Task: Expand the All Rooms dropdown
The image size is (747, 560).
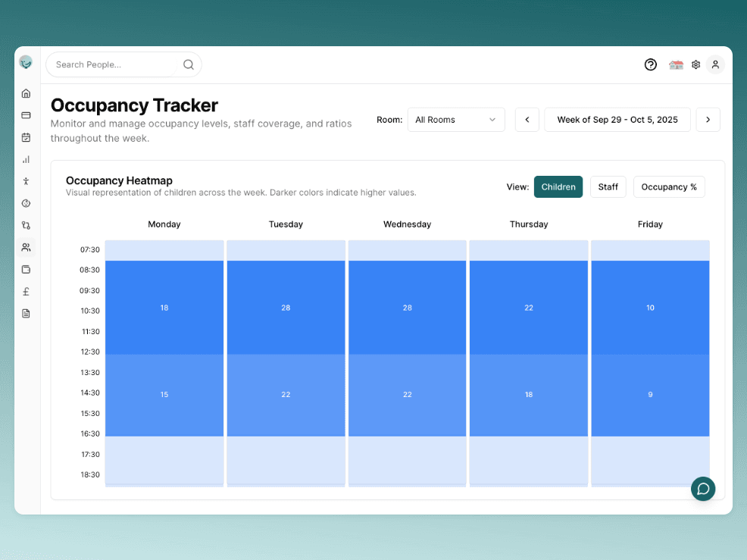Action: point(455,120)
